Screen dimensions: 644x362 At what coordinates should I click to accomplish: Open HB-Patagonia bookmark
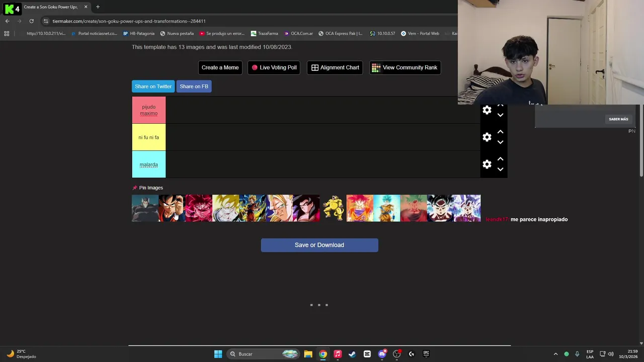(139, 34)
